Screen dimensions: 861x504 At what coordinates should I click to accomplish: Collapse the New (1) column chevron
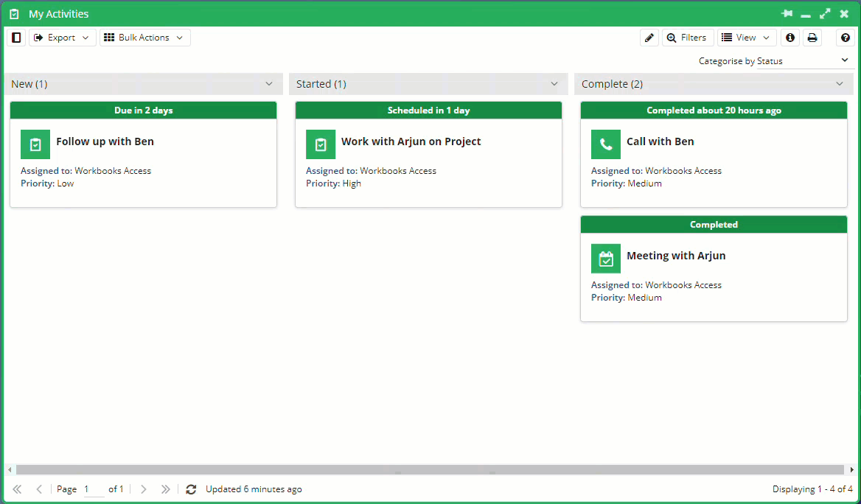click(269, 84)
